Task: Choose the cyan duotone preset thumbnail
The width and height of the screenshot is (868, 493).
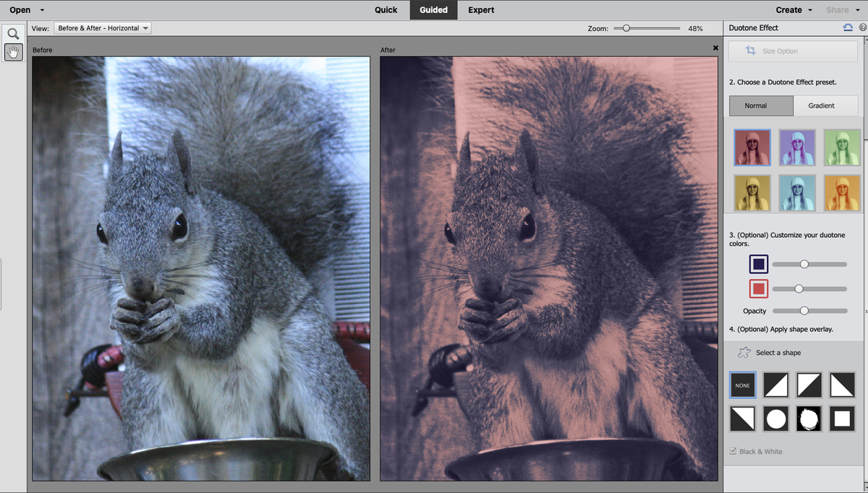Action: click(797, 193)
